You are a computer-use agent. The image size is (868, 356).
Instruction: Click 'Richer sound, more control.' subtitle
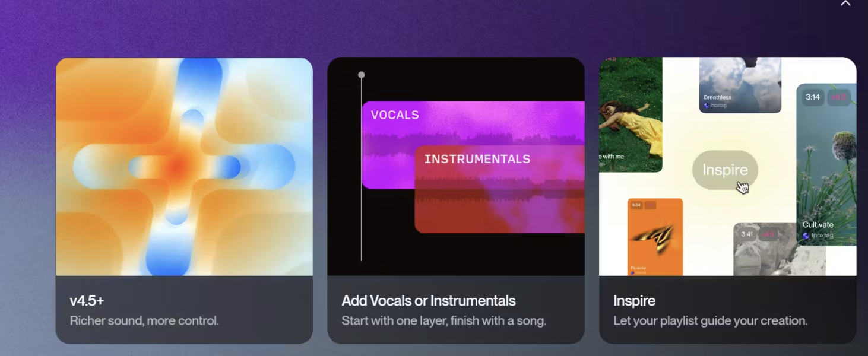(144, 321)
